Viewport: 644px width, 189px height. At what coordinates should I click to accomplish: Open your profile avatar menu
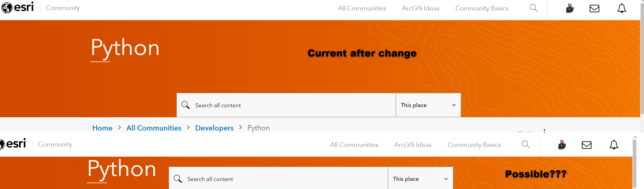(569, 8)
